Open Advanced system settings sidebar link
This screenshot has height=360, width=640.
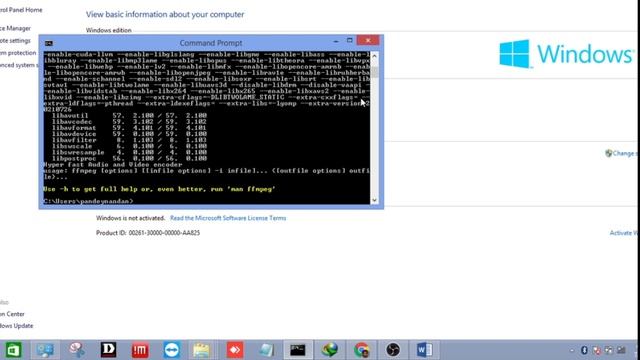(x=19, y=65)
